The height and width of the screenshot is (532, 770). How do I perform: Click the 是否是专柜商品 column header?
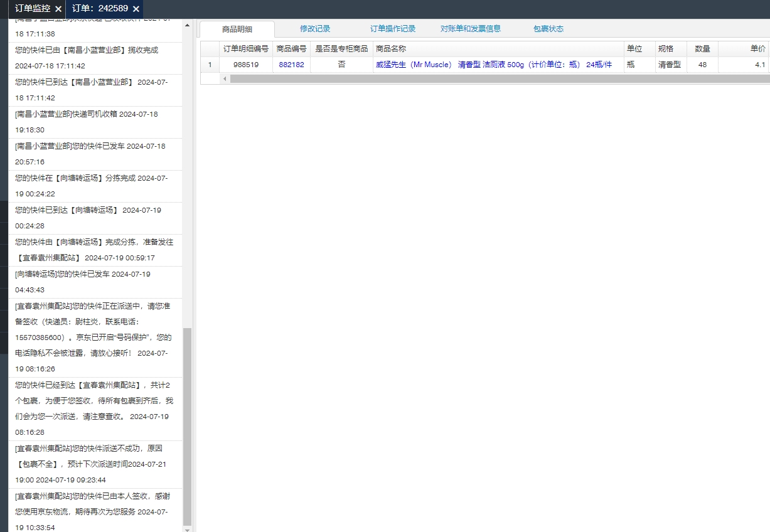click(x=341, y=49)
